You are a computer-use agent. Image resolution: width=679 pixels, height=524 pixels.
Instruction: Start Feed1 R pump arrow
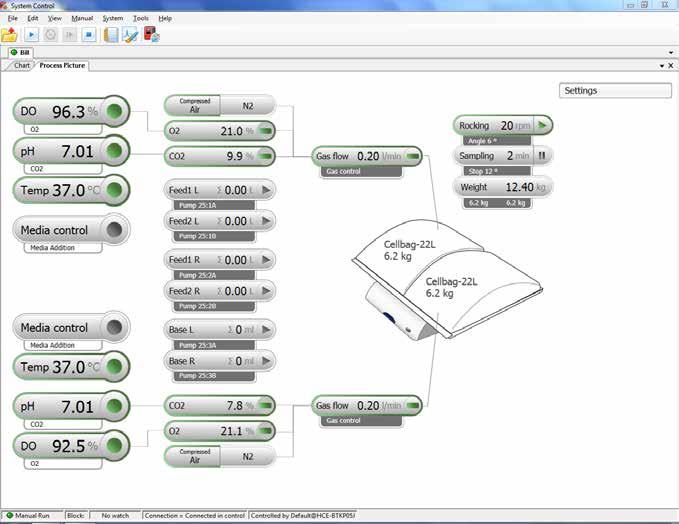coord(266,260)
